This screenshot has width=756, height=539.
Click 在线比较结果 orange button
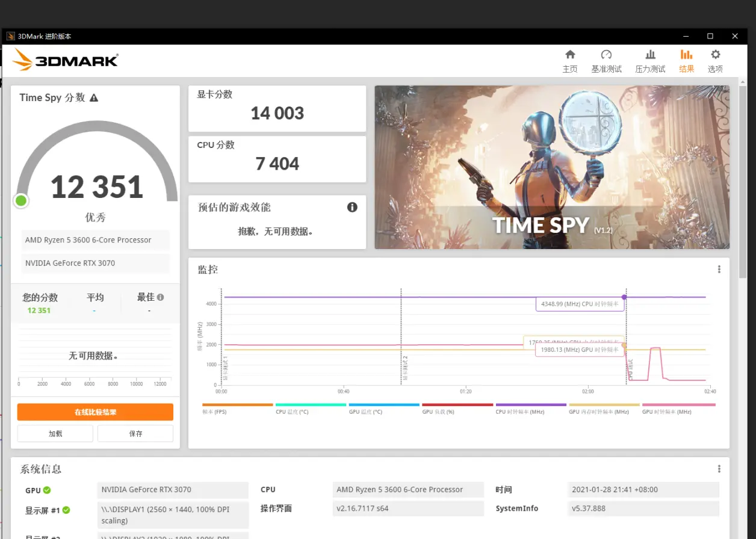click(x=95, y=412)
